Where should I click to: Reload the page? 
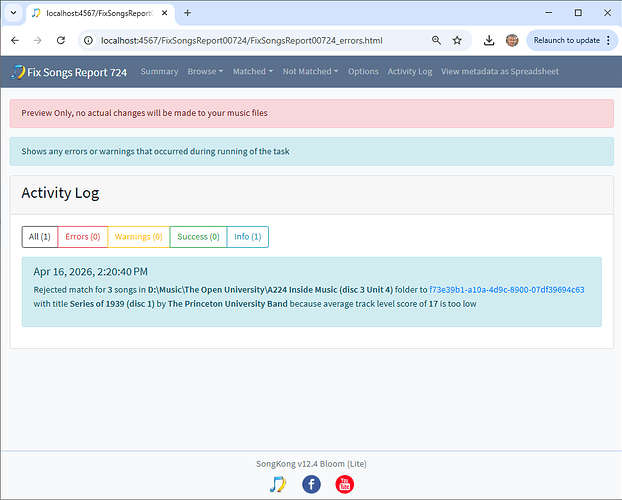coord(61,41)
